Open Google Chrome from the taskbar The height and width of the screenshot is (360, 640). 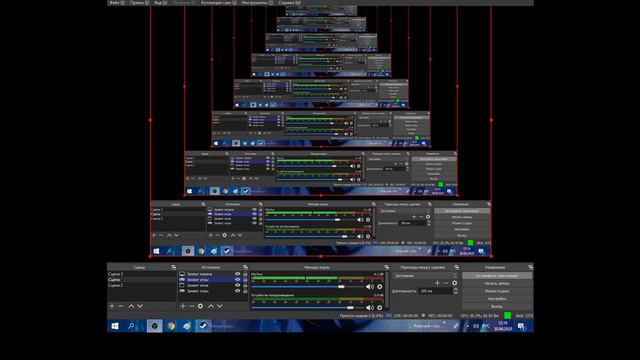(x=171, y=326)
